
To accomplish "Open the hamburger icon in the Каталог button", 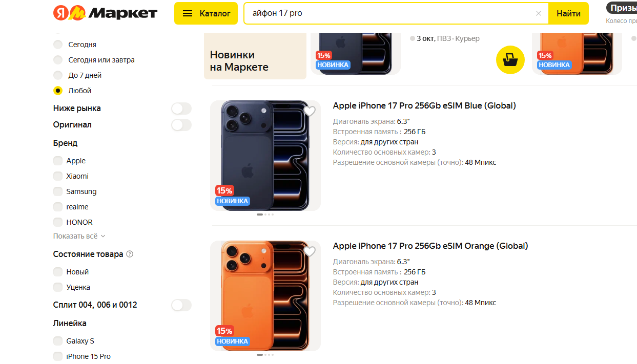I will pos(188,13).
